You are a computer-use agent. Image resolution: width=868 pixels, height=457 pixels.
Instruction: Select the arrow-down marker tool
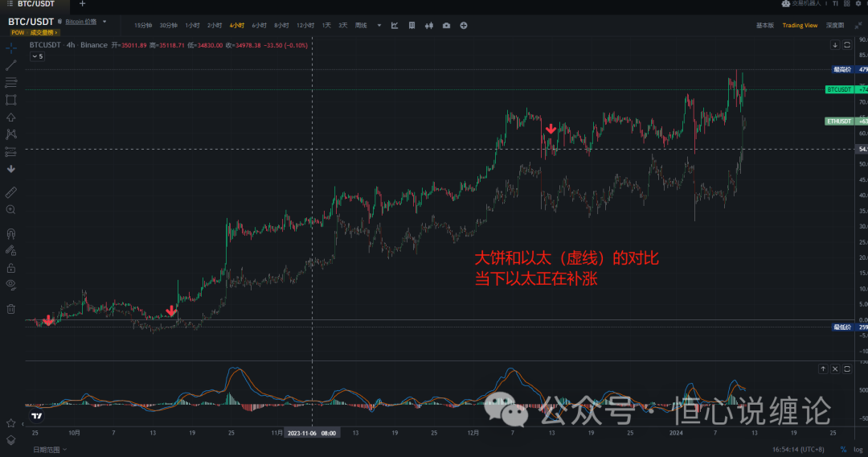[x=10, y=169]
